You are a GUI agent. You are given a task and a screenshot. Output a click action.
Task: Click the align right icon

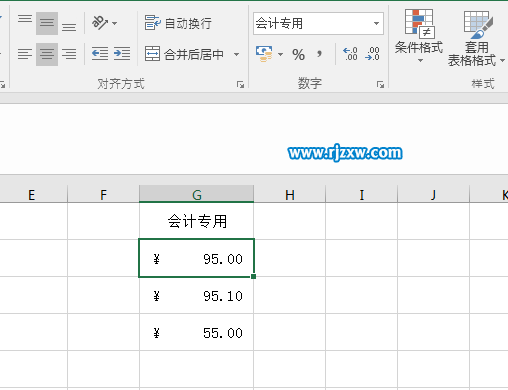coord(69,54)
